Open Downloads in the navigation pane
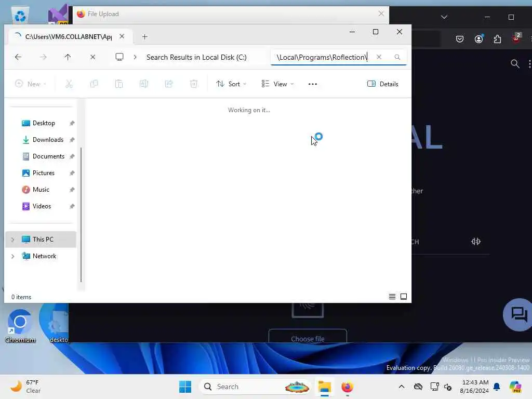This screenshot has width=532, height=399. [48, 140]
